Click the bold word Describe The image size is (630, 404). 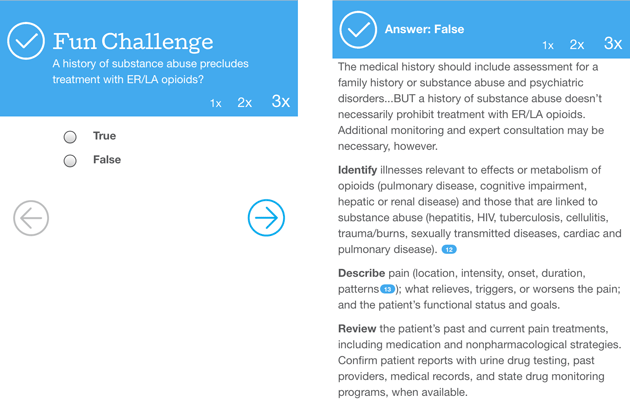point(361,273)
